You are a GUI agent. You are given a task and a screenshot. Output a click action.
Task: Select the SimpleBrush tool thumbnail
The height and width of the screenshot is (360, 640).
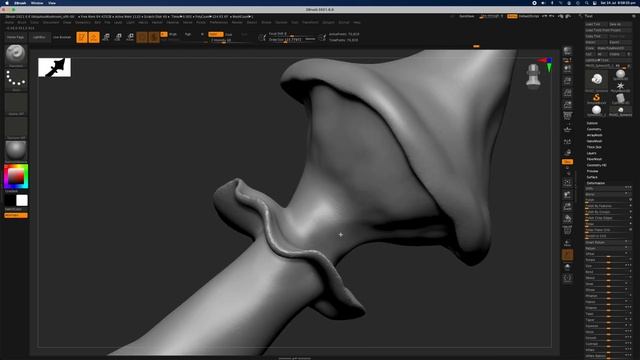click(x=596, y=98)
